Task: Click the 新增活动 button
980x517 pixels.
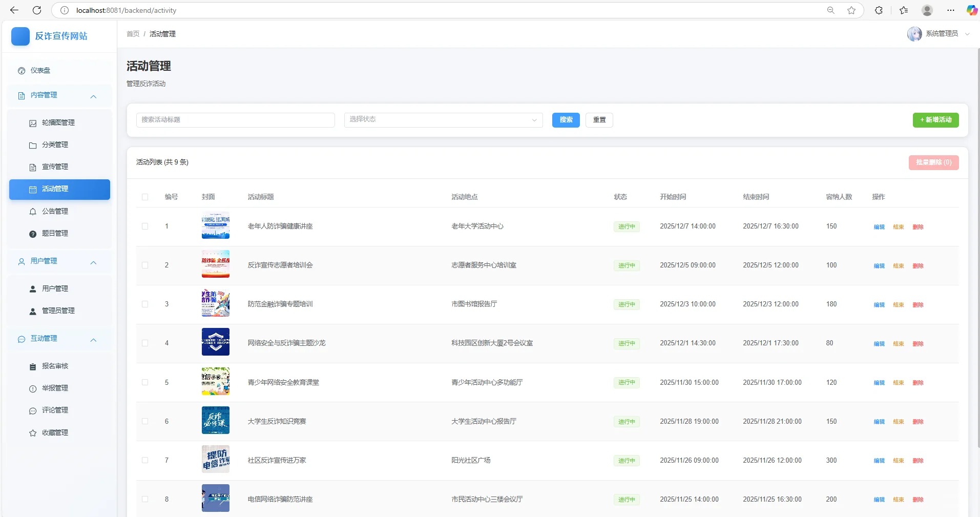Action: 935,120
